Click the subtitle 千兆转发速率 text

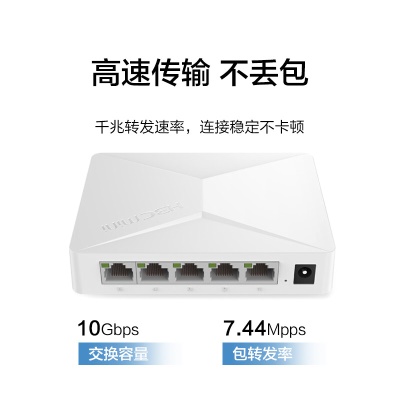(140, 127)
